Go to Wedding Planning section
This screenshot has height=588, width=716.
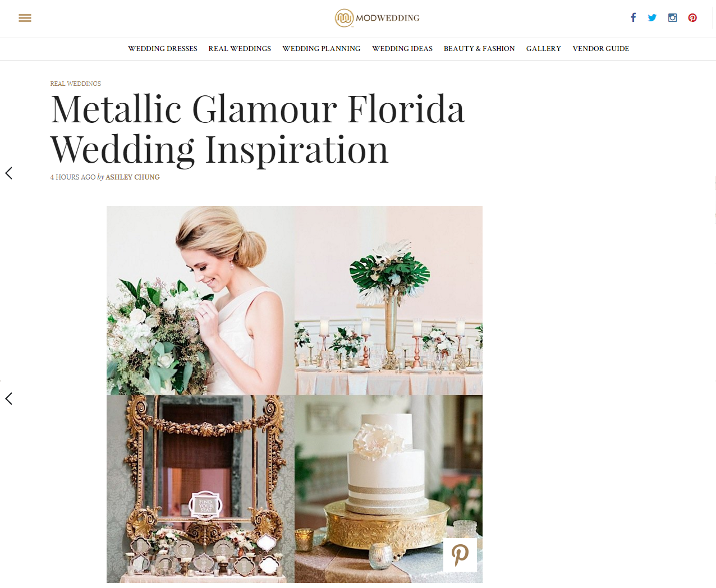pyautogui.click(x=322, y=49)
